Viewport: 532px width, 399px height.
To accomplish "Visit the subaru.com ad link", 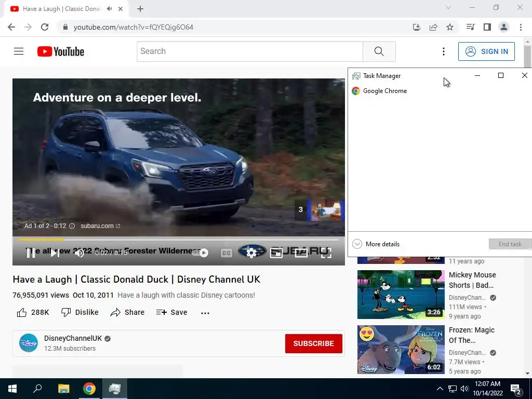I will tap(100, 226).
